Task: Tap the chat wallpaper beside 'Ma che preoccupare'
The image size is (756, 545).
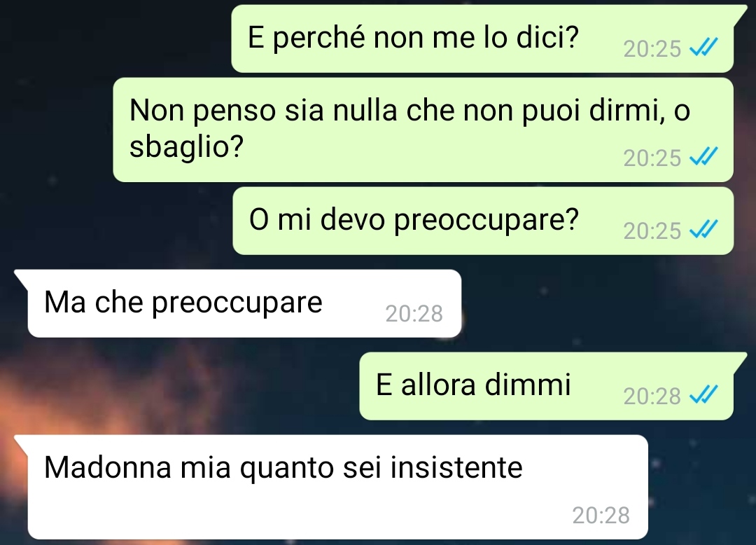Action: pos(603,303)
